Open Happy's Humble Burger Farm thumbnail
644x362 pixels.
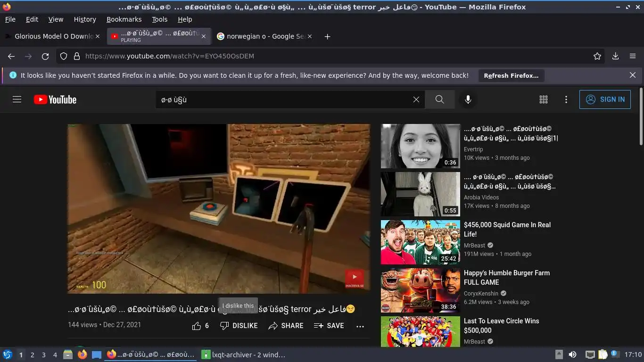[x=421, y=290]
